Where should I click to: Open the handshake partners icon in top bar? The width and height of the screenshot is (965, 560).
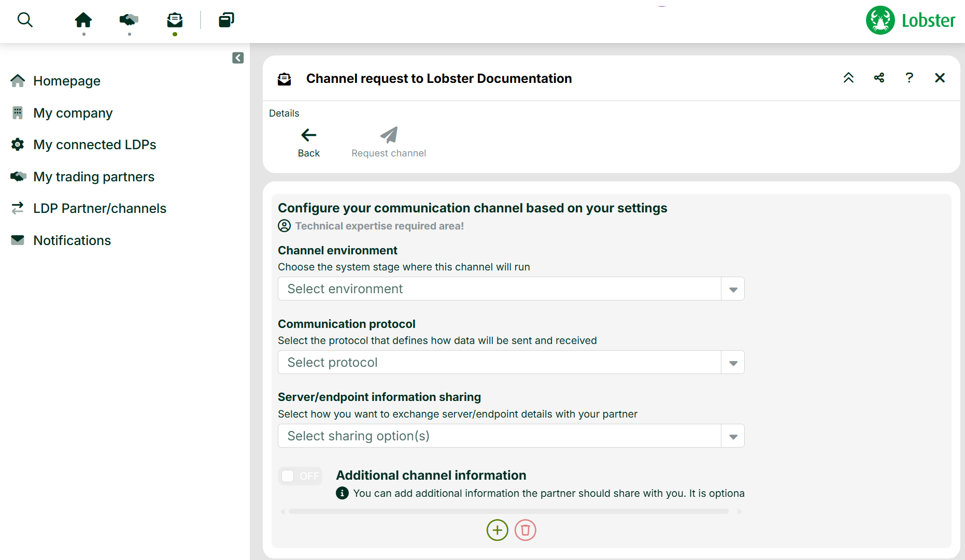(129, 20)
